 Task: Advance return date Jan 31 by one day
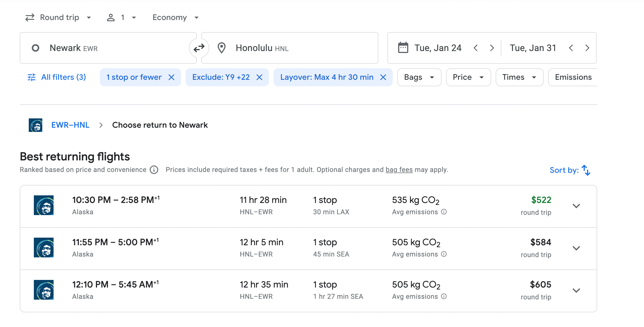pos(587,48)
